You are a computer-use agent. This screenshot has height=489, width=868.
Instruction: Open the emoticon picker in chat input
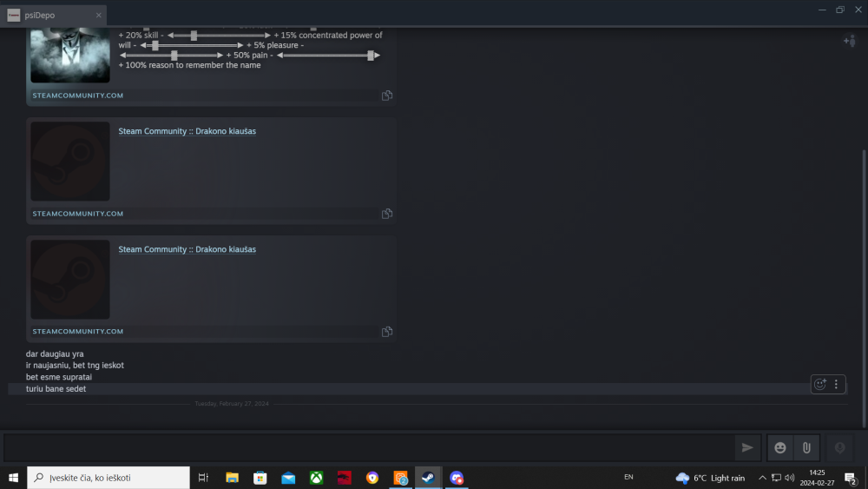tap(780, 447)
